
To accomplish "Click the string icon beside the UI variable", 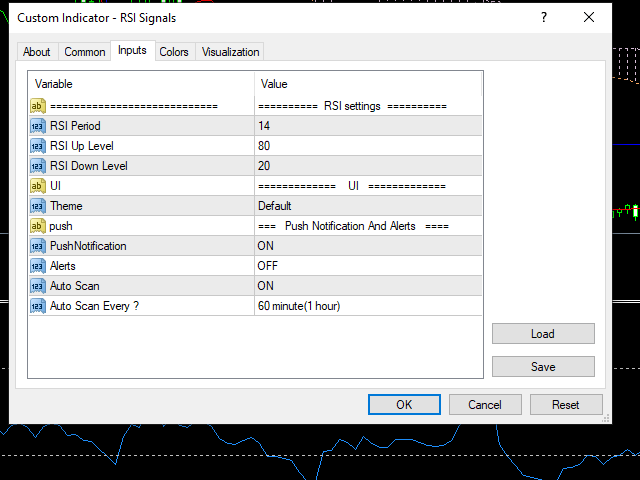I will pyautogui.click(x=38, y=186).
